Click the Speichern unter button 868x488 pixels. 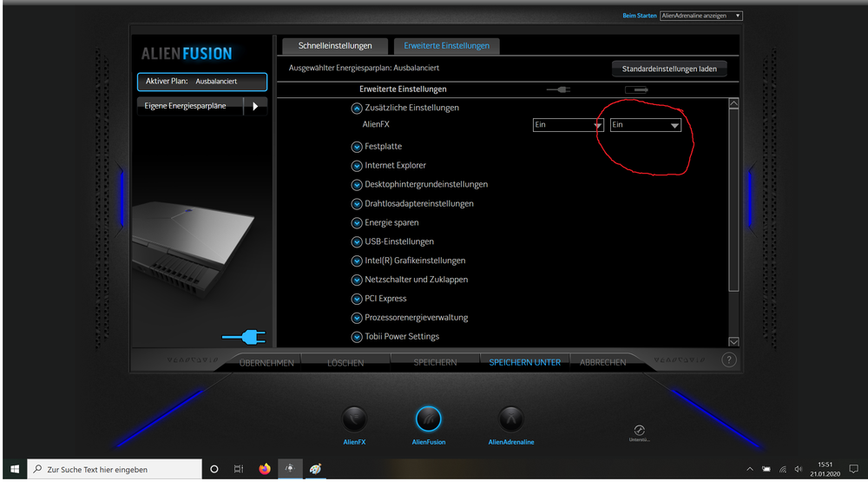pyautogui.click(x=524, y=362)
